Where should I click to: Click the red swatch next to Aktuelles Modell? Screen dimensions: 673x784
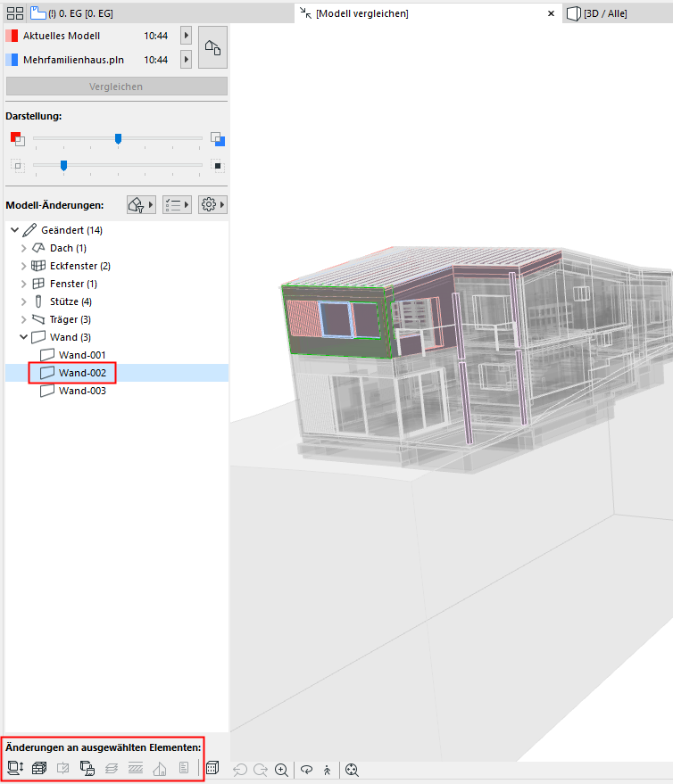point(12,36)
